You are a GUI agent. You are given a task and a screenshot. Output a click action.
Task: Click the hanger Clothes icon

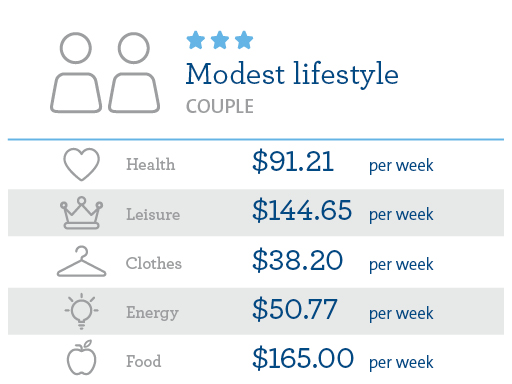tap(81, 262)
